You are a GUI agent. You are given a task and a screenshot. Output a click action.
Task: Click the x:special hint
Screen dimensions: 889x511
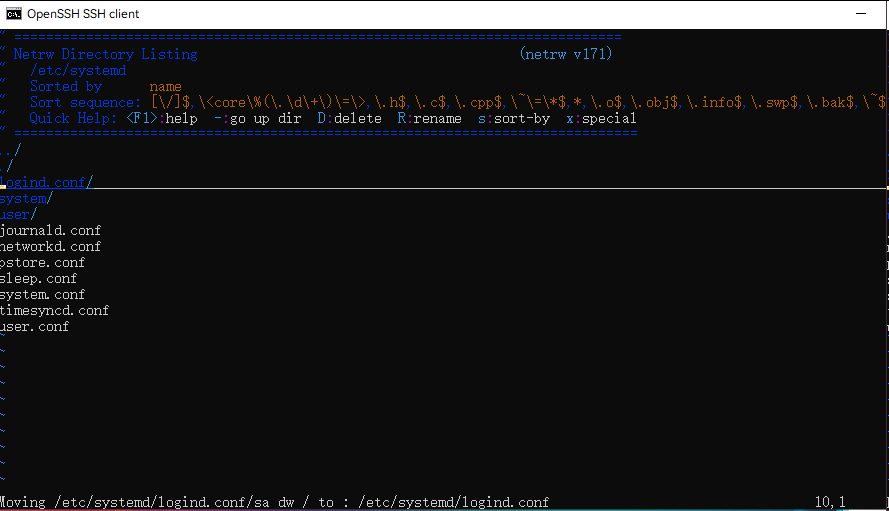pyautogui.click(x=601, y=118)
